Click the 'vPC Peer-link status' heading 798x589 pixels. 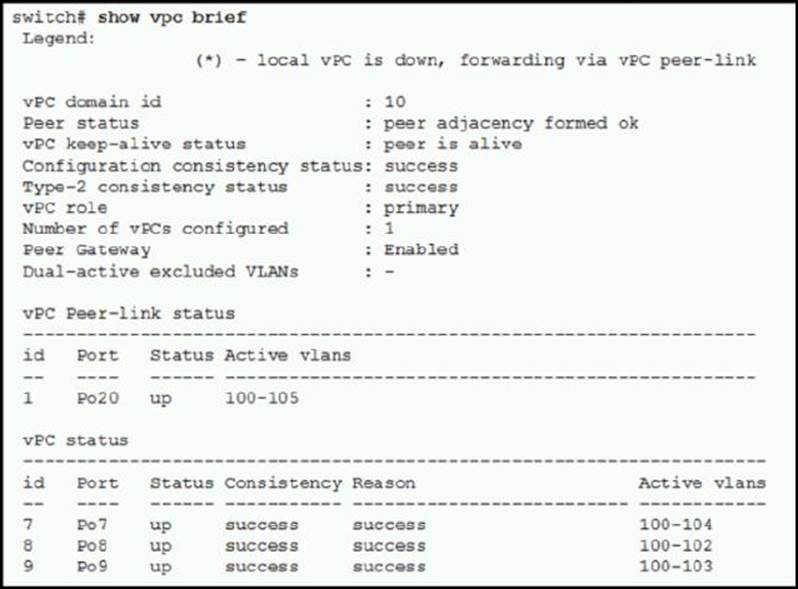(x=129, y=313)
